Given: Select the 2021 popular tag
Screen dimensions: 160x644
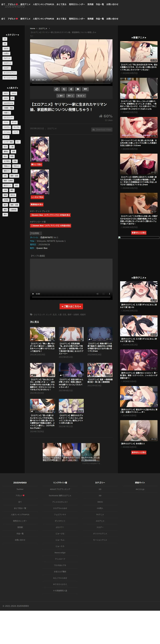Looking at the screenshot, I should coord(6,93).
